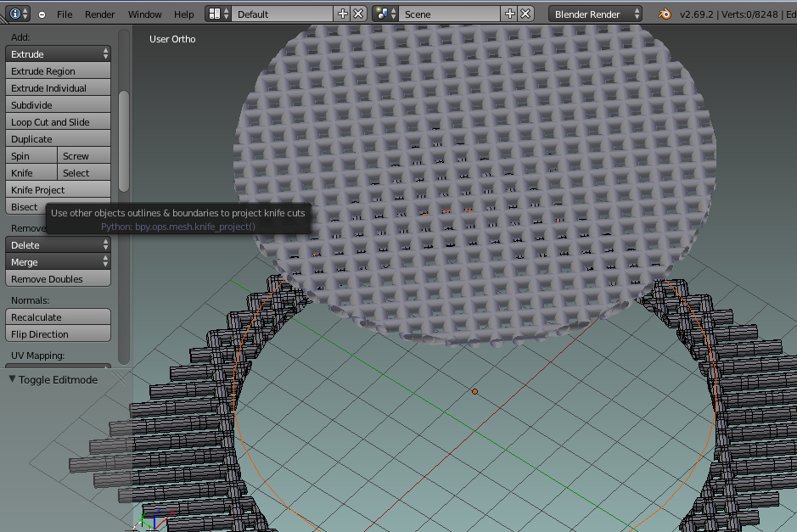797x532 pixels.
Task: Activate the Knife tool button
Action: pos(31,173)
